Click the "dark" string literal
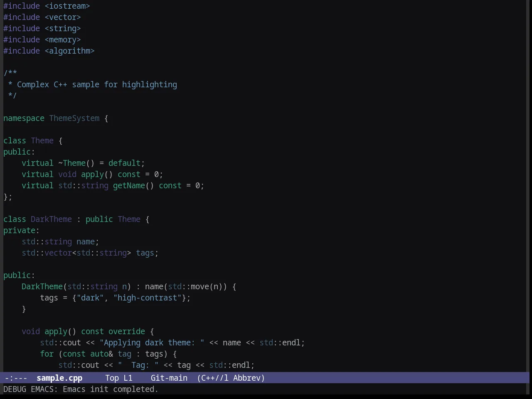This screenshot has width=532, height=399. (90, 298)
